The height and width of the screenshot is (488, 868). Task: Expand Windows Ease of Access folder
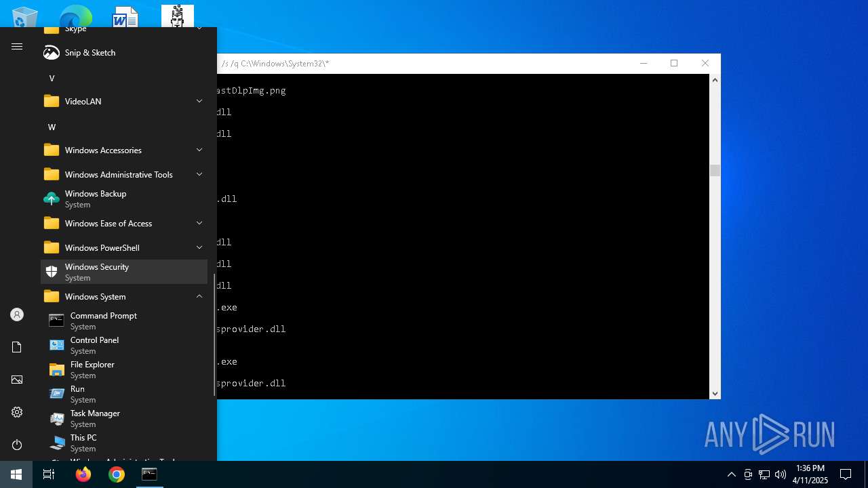pyautogui.click(x=124, y=223)
